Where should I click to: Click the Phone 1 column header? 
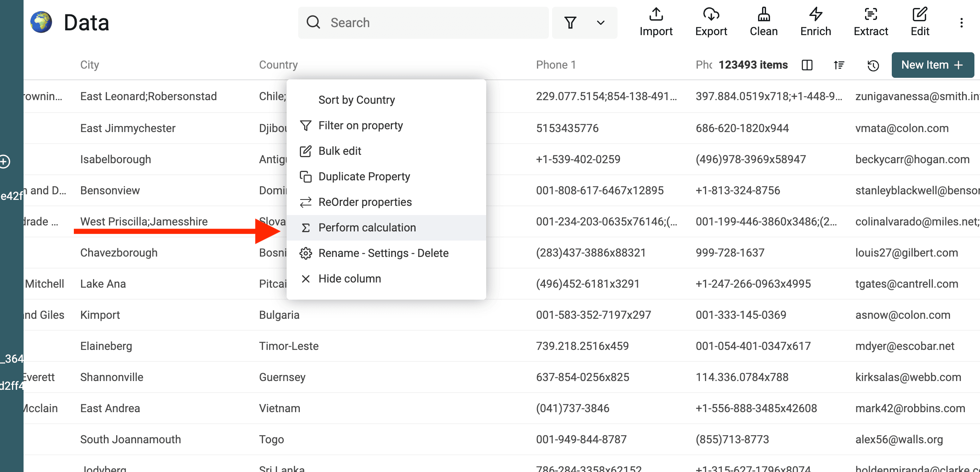(556, 65)
